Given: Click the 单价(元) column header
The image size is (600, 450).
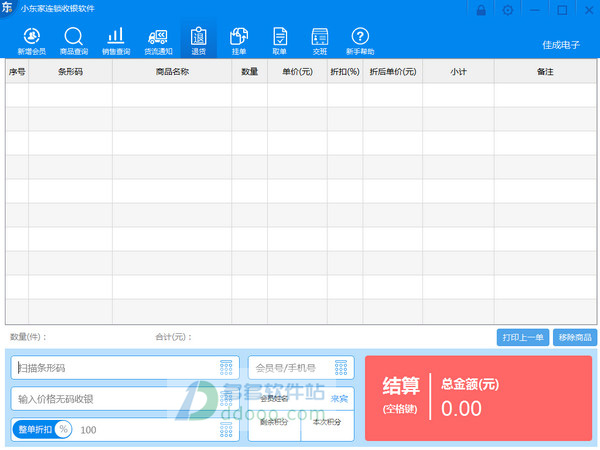Looking at the screenshot, I should coord(297,72).
